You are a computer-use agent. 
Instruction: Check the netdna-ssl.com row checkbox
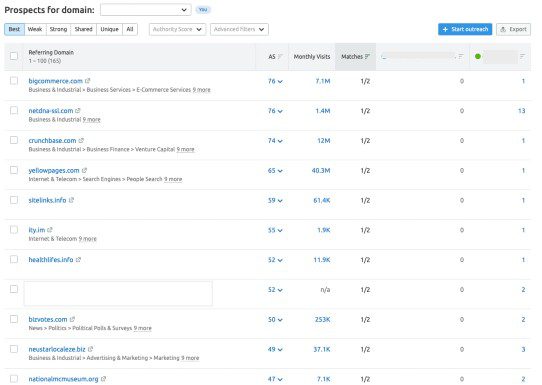click(x=14, y=110)
